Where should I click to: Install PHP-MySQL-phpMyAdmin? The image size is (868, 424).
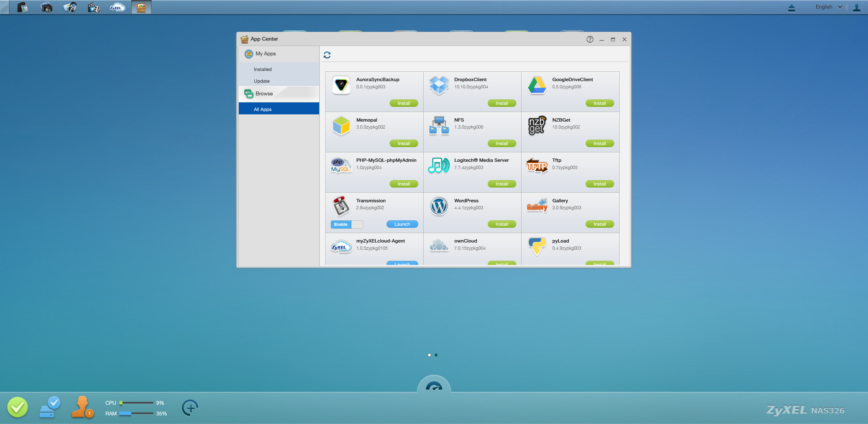404,184
